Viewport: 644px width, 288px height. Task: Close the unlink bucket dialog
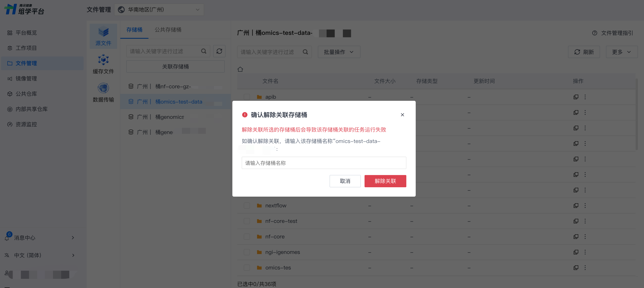click(x=402, y=115)
